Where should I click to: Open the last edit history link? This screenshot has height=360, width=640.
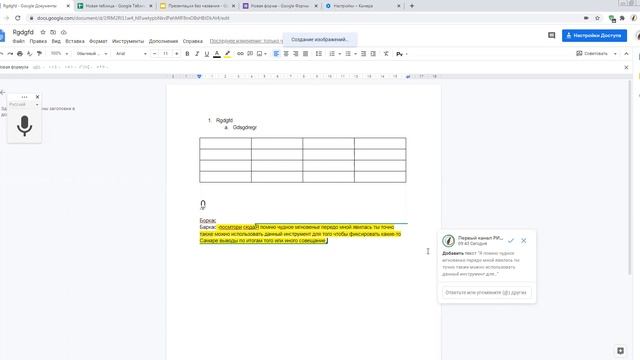click(x=246, y=41)
